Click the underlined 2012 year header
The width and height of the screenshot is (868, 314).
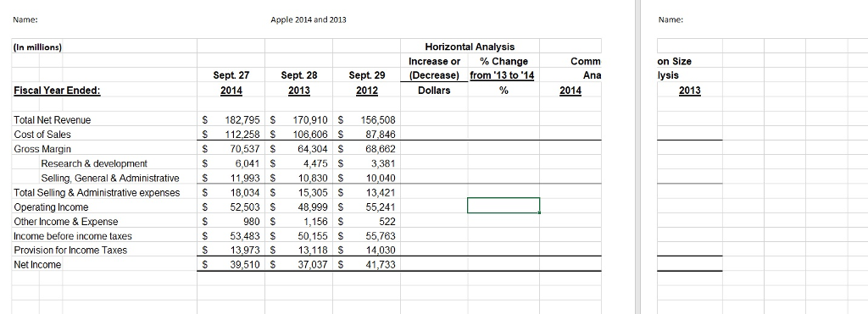point(366,91)
